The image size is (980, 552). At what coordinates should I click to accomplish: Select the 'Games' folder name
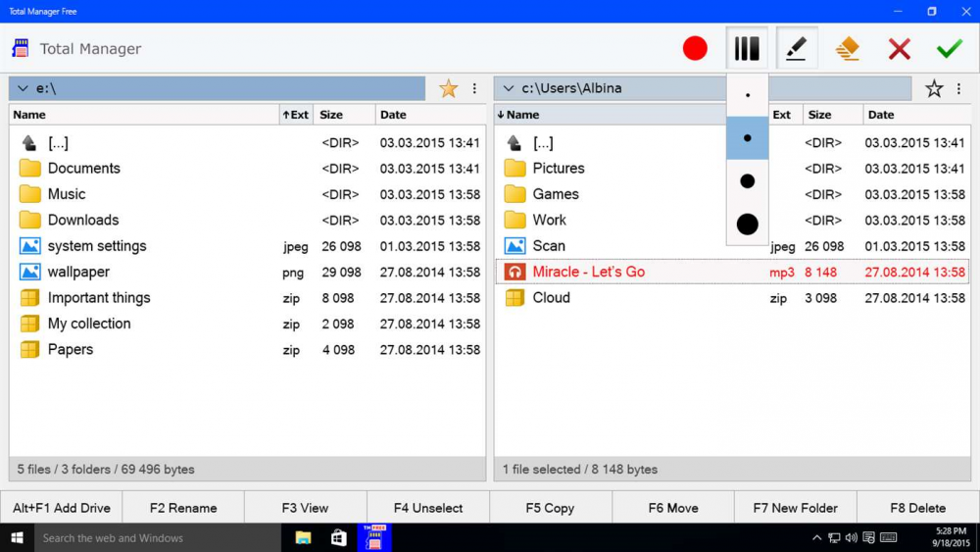point(556,194)
